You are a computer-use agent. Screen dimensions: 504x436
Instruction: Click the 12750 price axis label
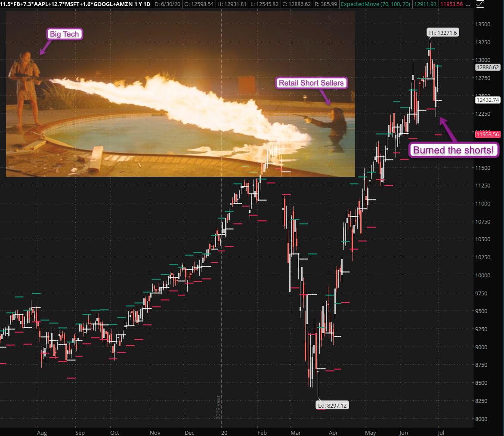(x=483, y=78)
